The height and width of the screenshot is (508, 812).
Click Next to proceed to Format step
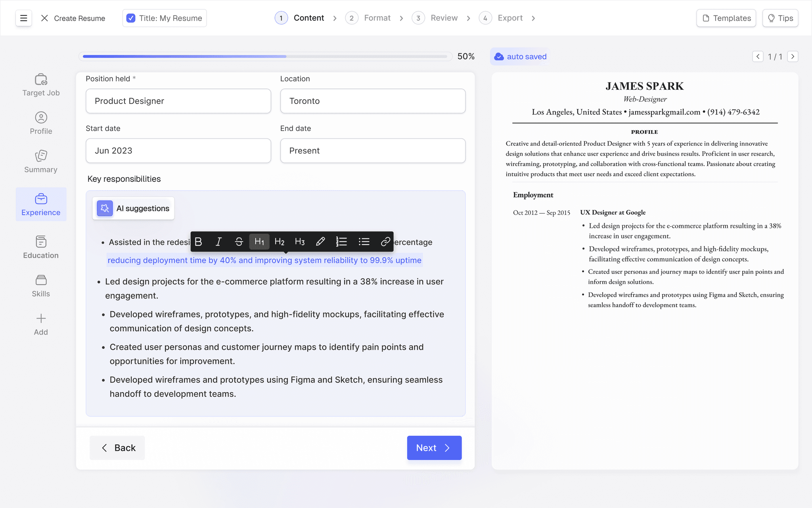click(x=434, y=448)
